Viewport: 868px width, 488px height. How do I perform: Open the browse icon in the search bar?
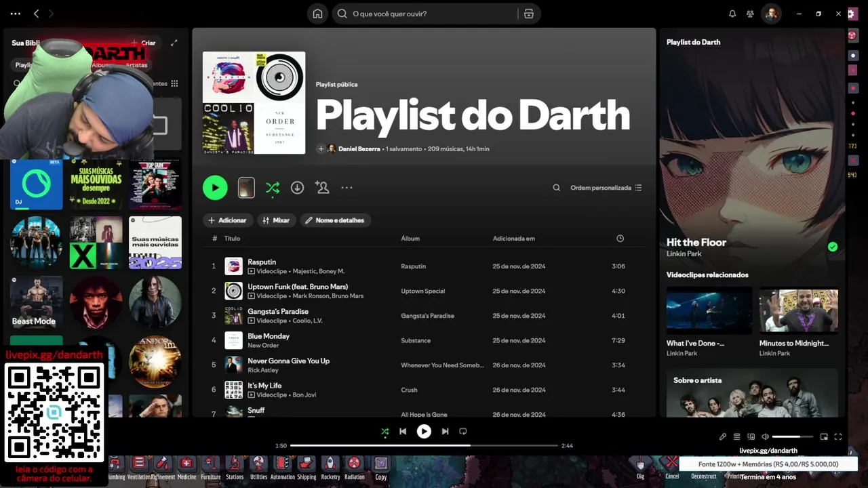pos(529,14)
